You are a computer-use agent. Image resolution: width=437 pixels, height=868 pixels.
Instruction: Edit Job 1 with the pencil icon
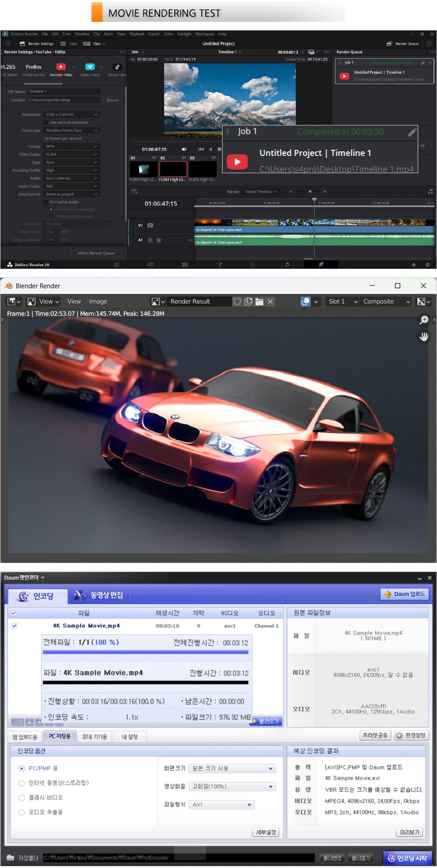pyautogui.click(x=412, y=132)
